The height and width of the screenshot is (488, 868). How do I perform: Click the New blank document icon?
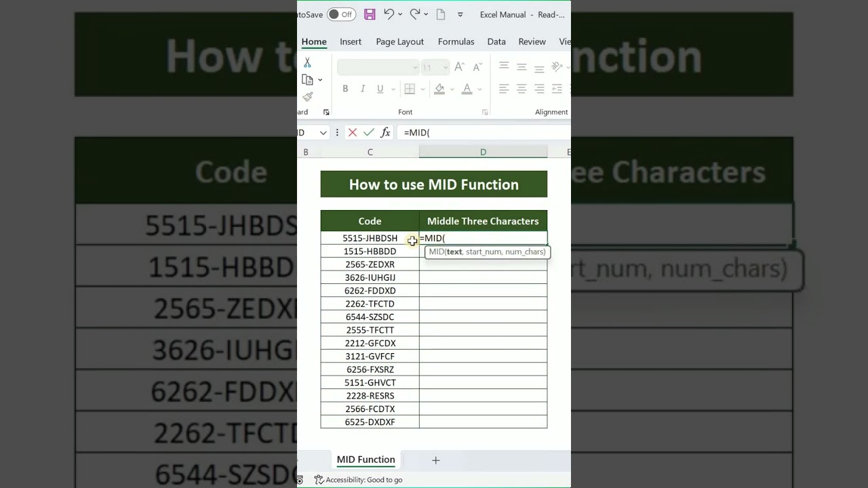441,14
